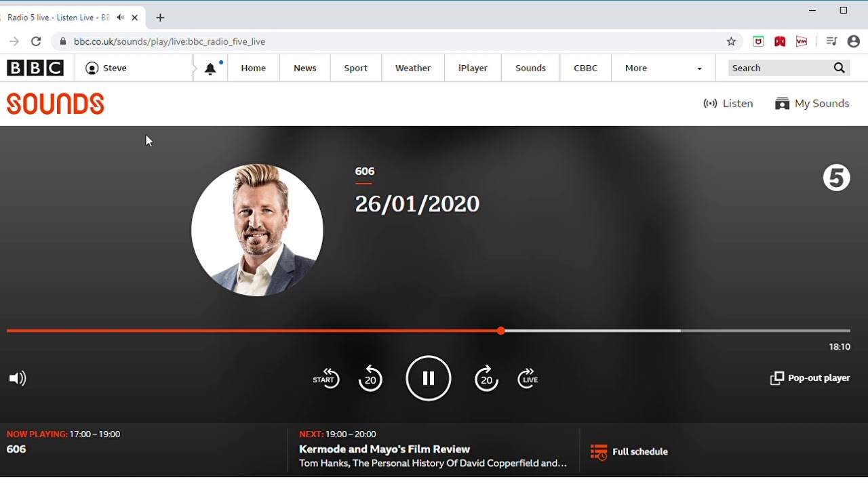
Task: Maximize the browser window
Action: click(844, 11)
